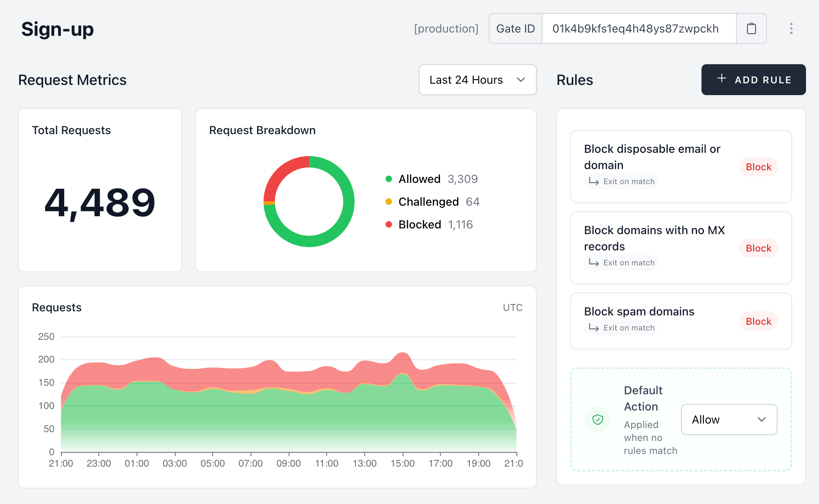Image resolution: width=819 pixels, height=504 pixels.
Task: Open the Last 24 Hours time range dropdown
Action: (x=477, y=80)
